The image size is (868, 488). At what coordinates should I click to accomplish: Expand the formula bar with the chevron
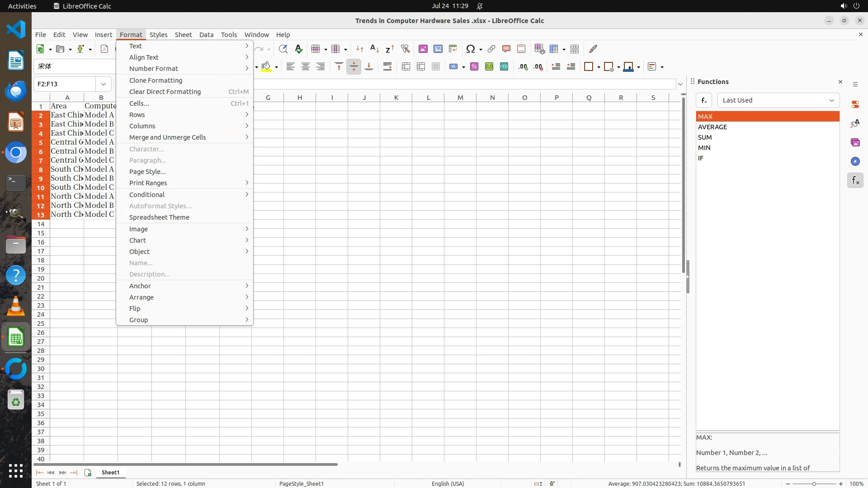680,84
